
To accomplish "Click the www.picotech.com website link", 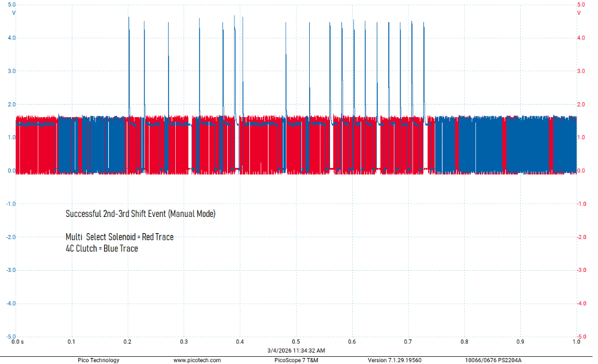I will click(x=197, y=360).
